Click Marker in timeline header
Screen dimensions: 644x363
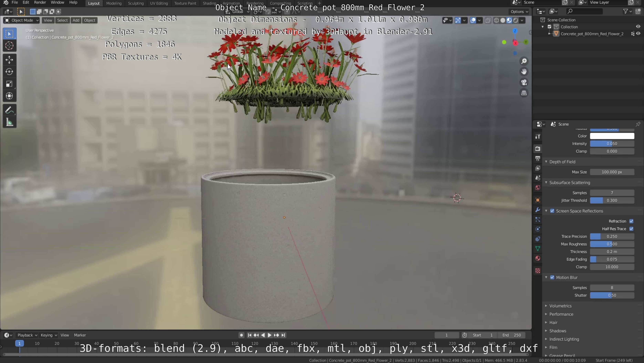point(80,335)
